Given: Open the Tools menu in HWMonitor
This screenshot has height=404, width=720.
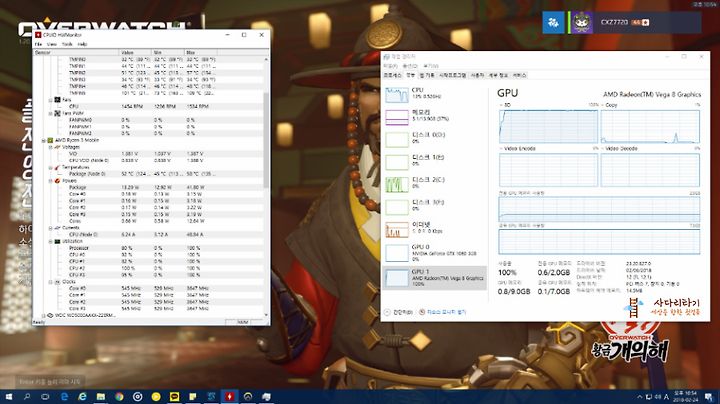Looking at the screenshot, I should tap(67, 44).
